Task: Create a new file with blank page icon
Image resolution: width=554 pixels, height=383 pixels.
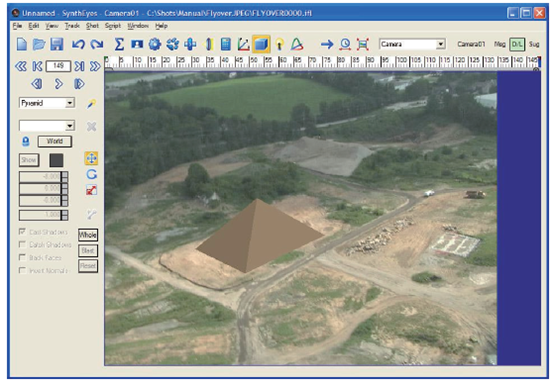Action: click(x=22, y=45)
